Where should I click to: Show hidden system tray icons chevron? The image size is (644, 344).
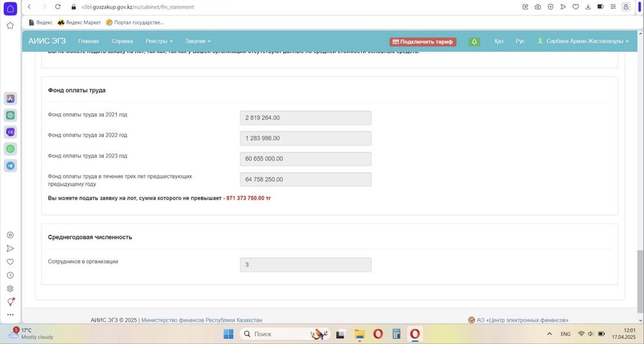pyautogui.click(x=549, y=334)
